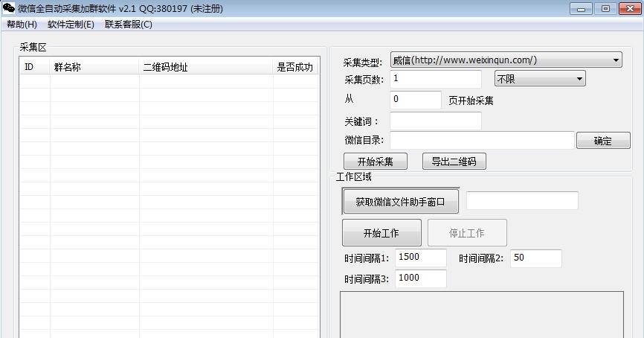Open the 帮助(H) menu
The height and width of the screenshot is (338, 644).
22,25
